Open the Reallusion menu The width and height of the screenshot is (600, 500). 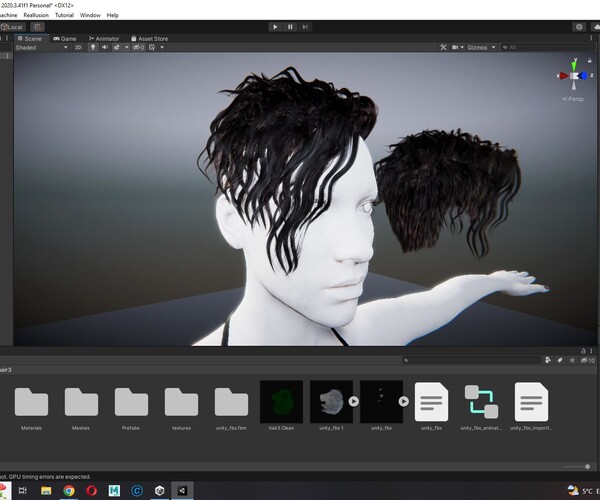point(36,15)
